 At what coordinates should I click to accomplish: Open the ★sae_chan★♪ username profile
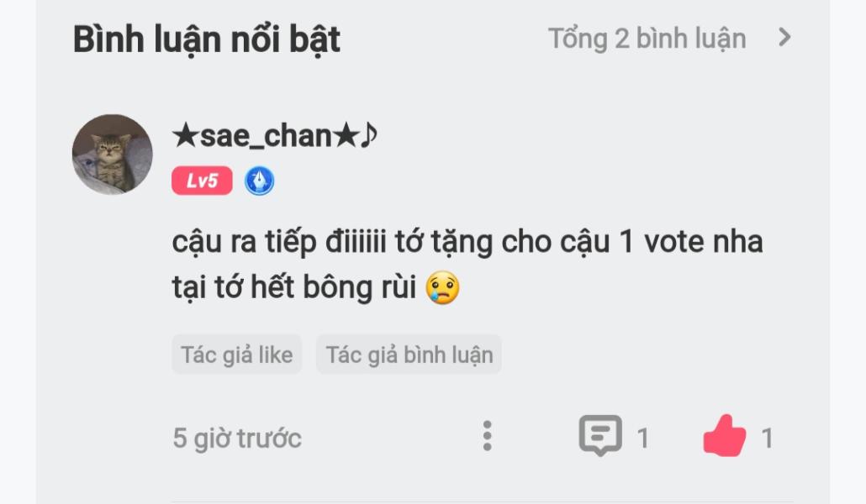pyautogui.click(x=274, y=136)
